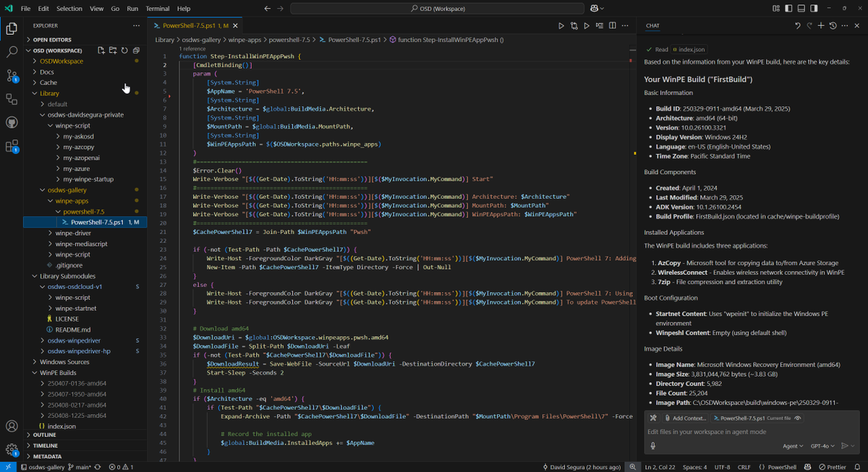Click the chat tools wrench icon
Image resolution: width=868 pixels, height=472 pixels.
click(653, 418)
